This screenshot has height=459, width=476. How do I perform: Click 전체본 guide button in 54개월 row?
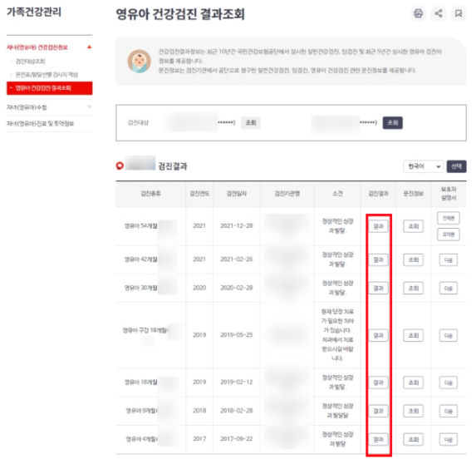pos(449,218)
